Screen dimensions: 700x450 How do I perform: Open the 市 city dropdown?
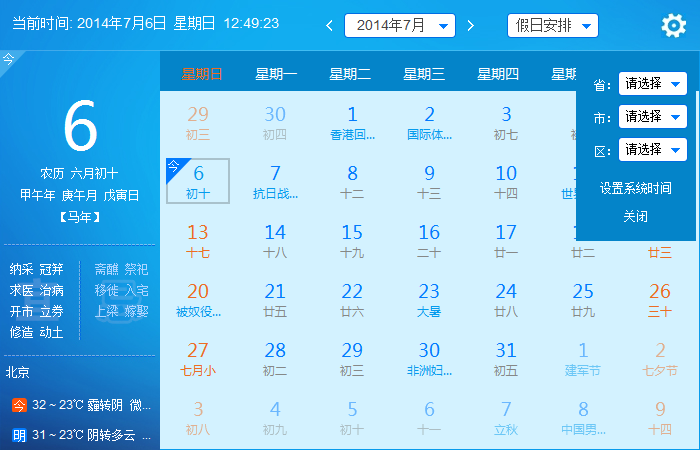pos(652,117)
